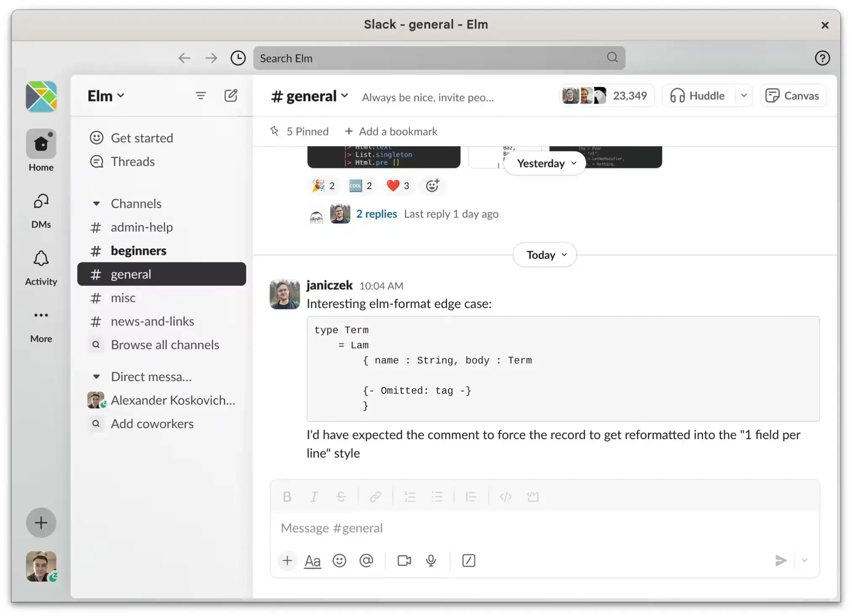
Task: Go back in navigation history
Action: tap(184, 58)
